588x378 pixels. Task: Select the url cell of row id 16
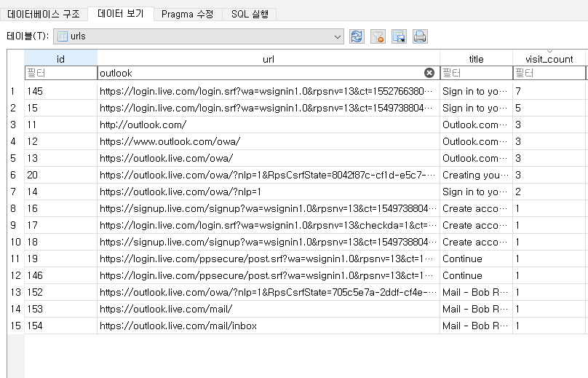point(269,208)
